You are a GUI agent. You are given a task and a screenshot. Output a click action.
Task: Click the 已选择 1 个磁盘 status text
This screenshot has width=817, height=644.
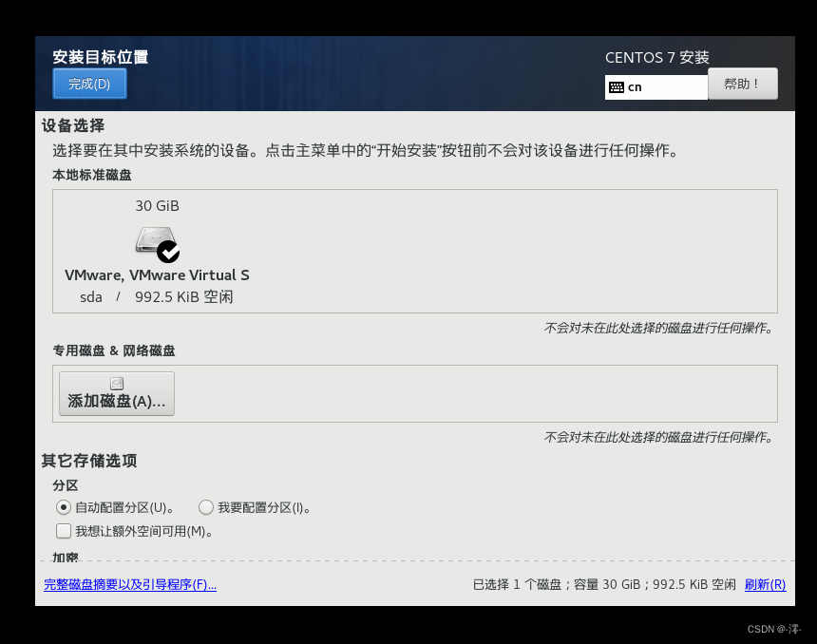pyautogui.click(x=517, y=584)
